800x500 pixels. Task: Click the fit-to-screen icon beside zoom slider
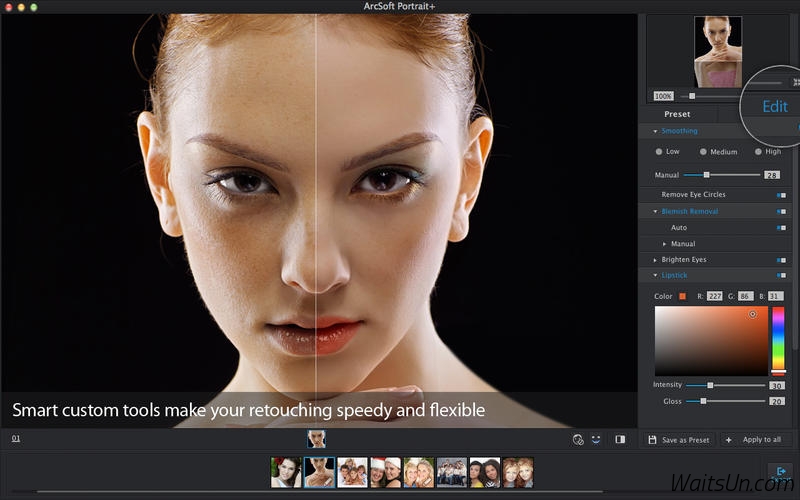click(x=796, y=82)
